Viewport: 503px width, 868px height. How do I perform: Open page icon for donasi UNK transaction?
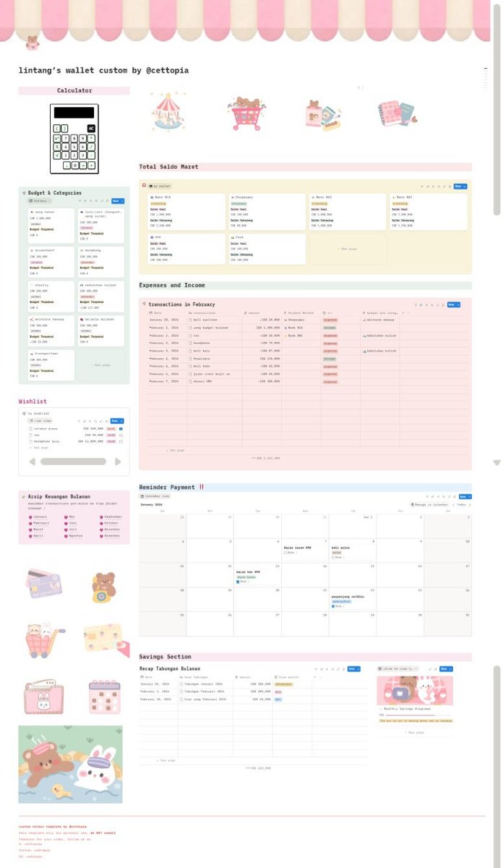pyautogui.click(x=190, y=381)
